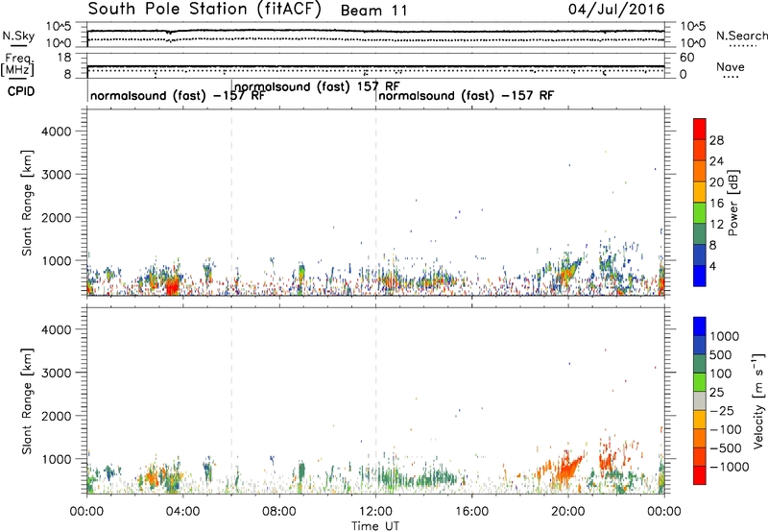Click the gray velocity segment between 25 and -25
768x532 pixels.
(x=700, y=400)
